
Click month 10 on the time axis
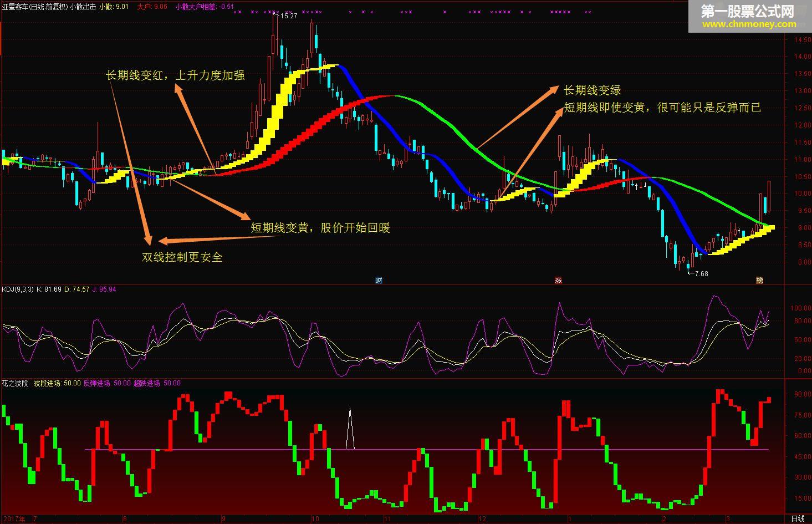tap(315, 519)
